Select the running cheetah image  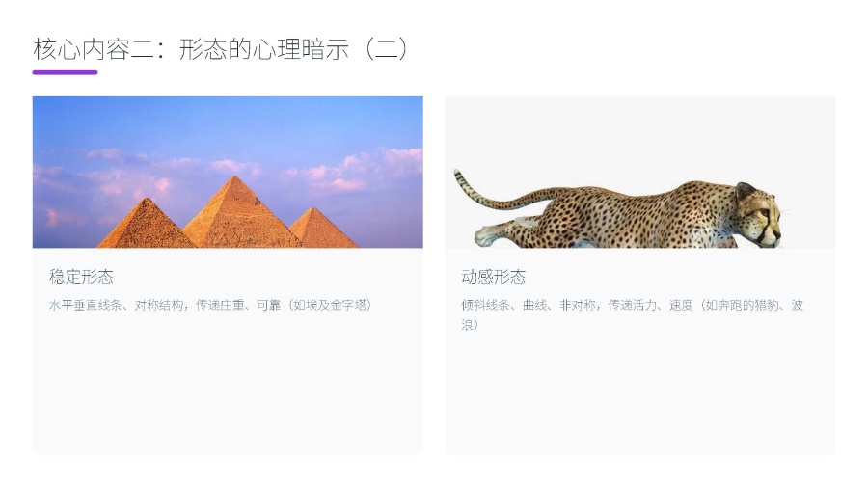618,208
